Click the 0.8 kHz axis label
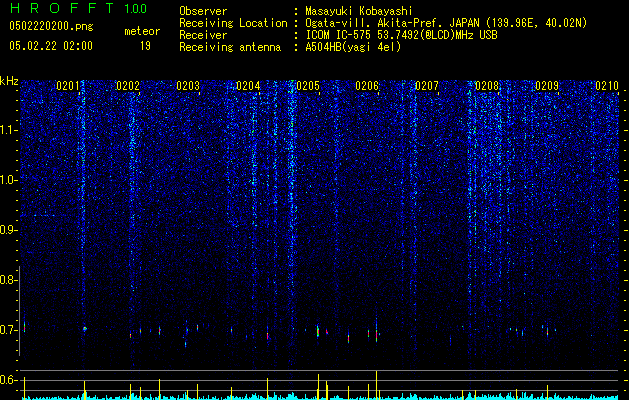629x400 pixels. tap(7, 280)
